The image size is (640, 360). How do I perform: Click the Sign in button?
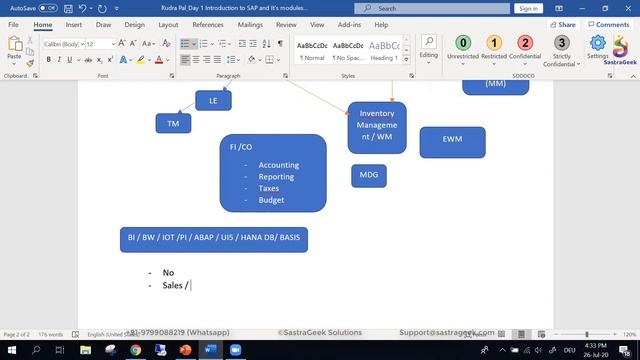pos(528,8)
